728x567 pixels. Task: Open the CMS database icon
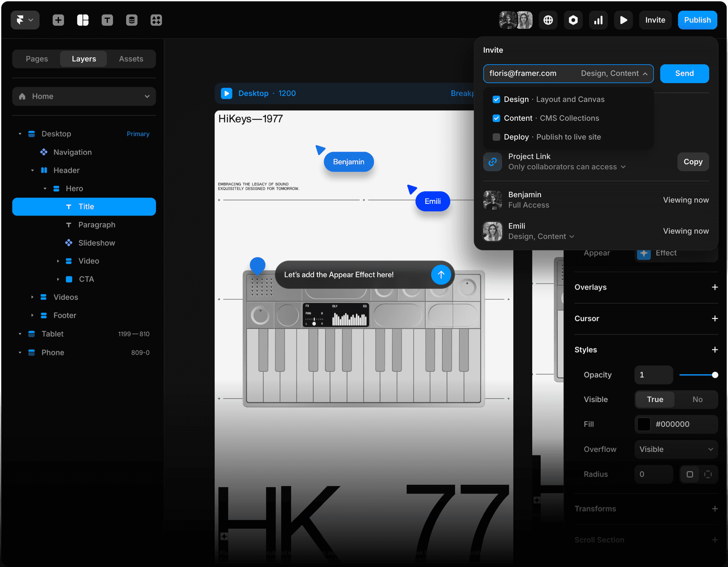[x=132, y=20]
